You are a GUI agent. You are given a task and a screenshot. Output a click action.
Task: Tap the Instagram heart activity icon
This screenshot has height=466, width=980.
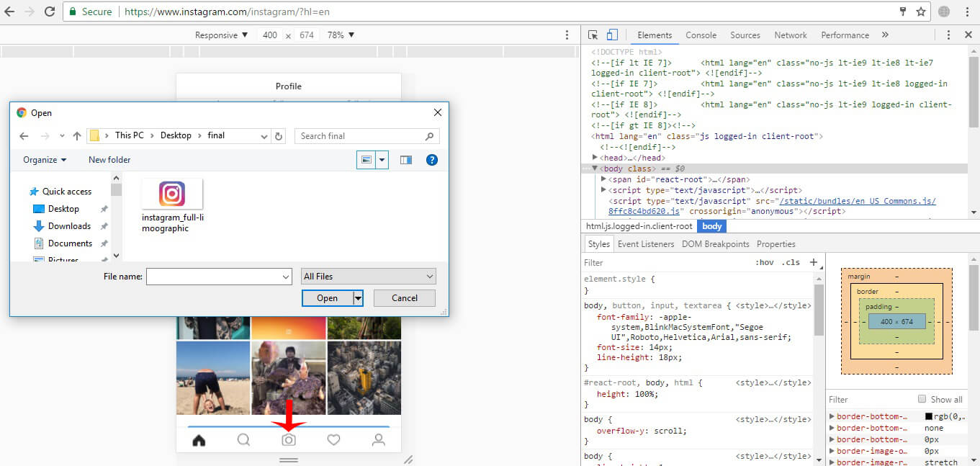(x=333, y=440)
